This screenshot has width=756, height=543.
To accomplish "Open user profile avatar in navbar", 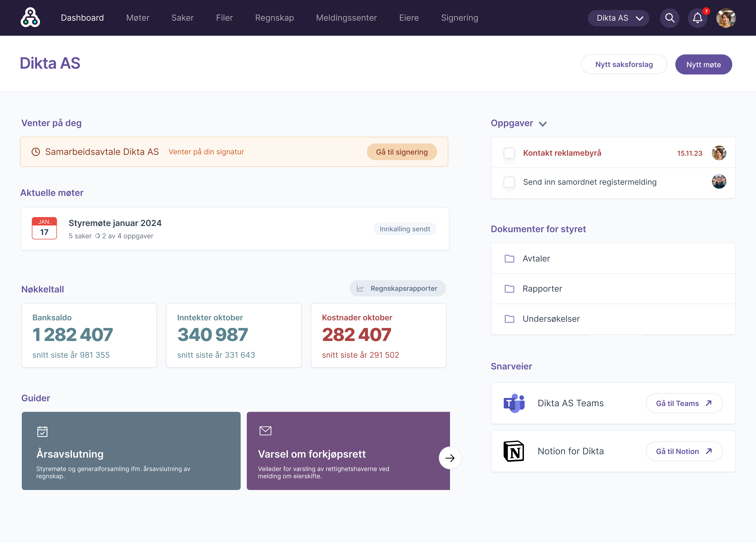I will tap(726, 18).
